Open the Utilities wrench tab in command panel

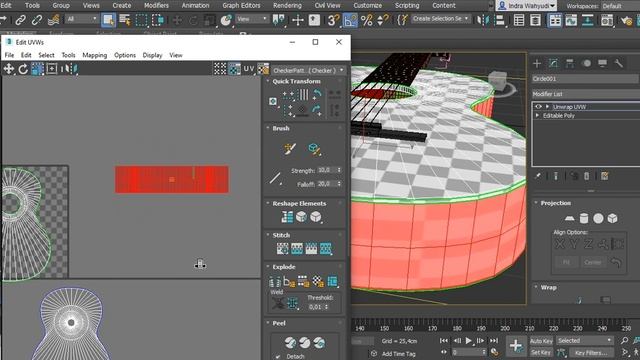(x=619, y=63)
